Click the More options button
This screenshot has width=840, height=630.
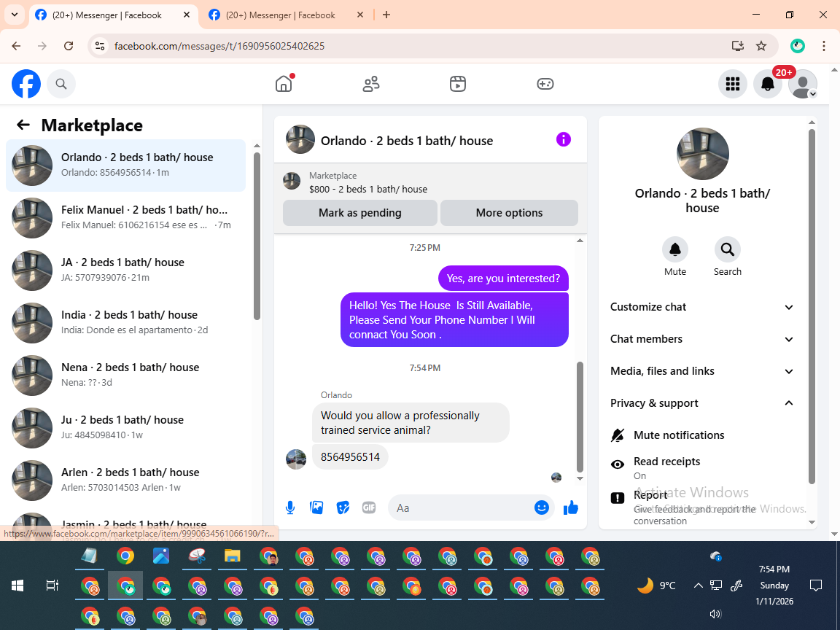[x=509, y=213]
